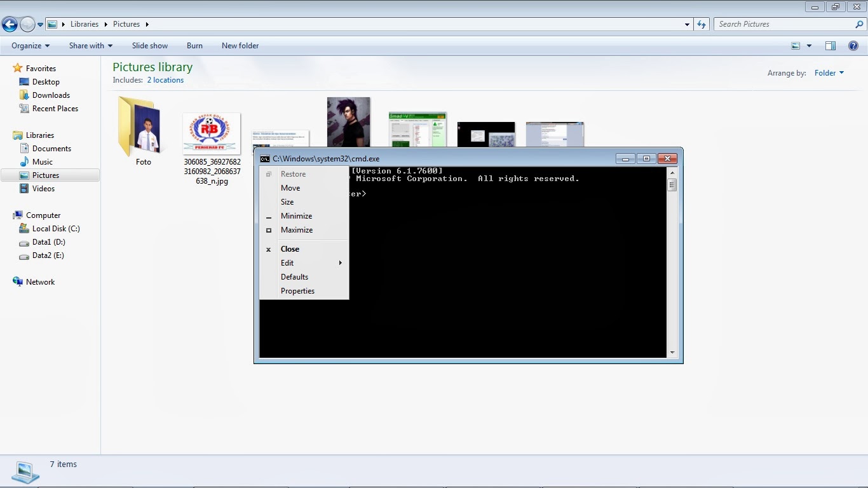Image resolution: width=868 pixels, height=488 pixels.
Task: Select the Music library icon
Action: (25, 162)
